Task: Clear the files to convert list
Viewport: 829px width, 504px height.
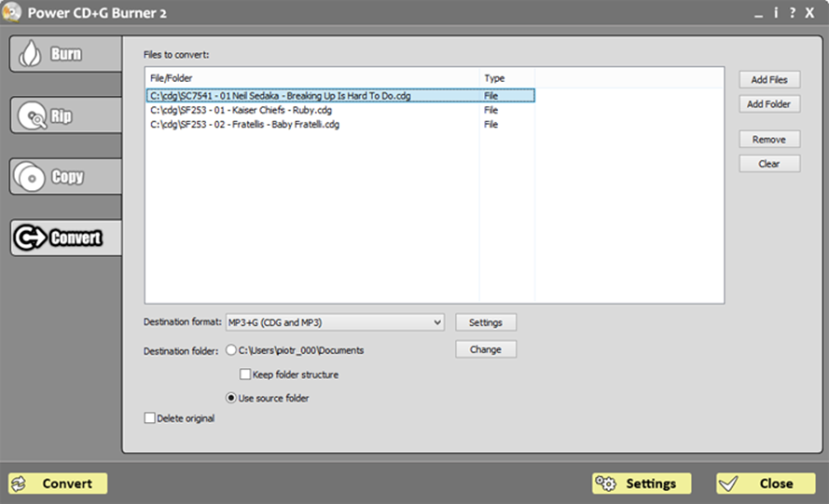Action: (769, 164)
